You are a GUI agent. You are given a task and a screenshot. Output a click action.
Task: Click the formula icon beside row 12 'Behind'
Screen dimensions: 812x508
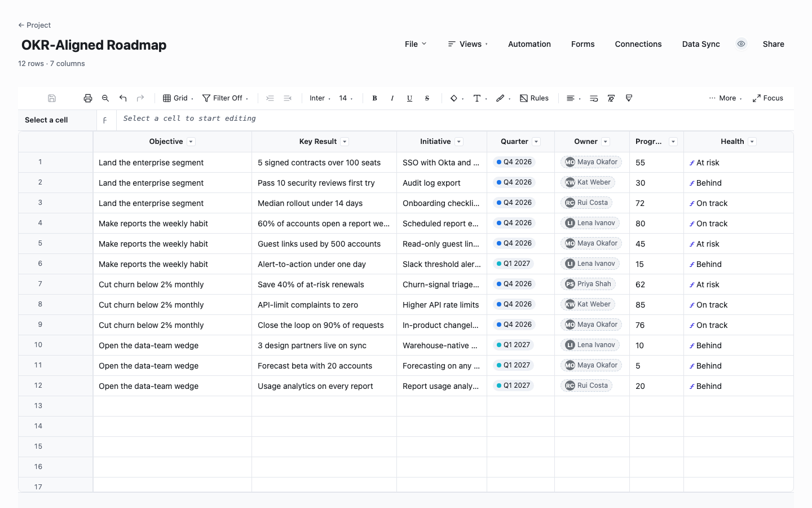tap(692, 387)
